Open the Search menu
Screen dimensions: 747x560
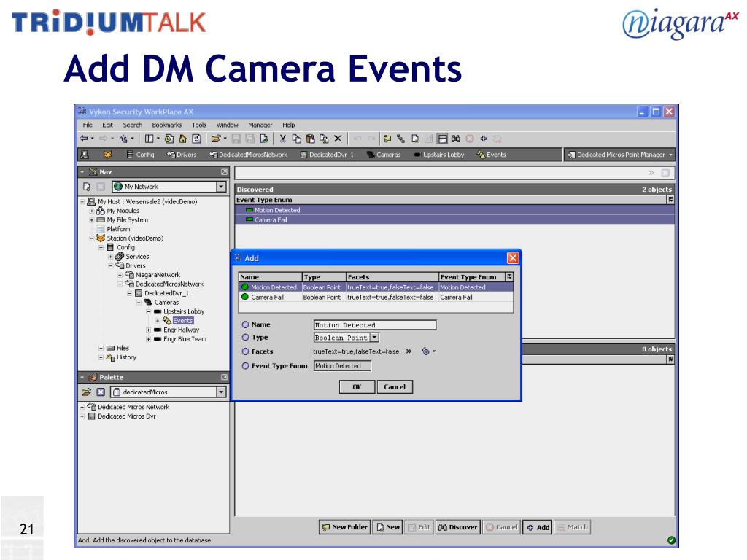[133, 125]
